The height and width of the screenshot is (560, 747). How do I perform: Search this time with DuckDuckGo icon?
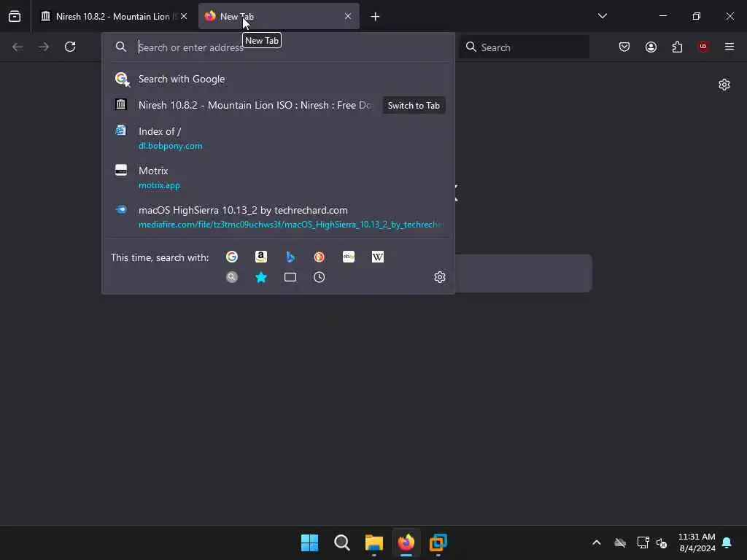pyautogui.click(x=320, y=257)
